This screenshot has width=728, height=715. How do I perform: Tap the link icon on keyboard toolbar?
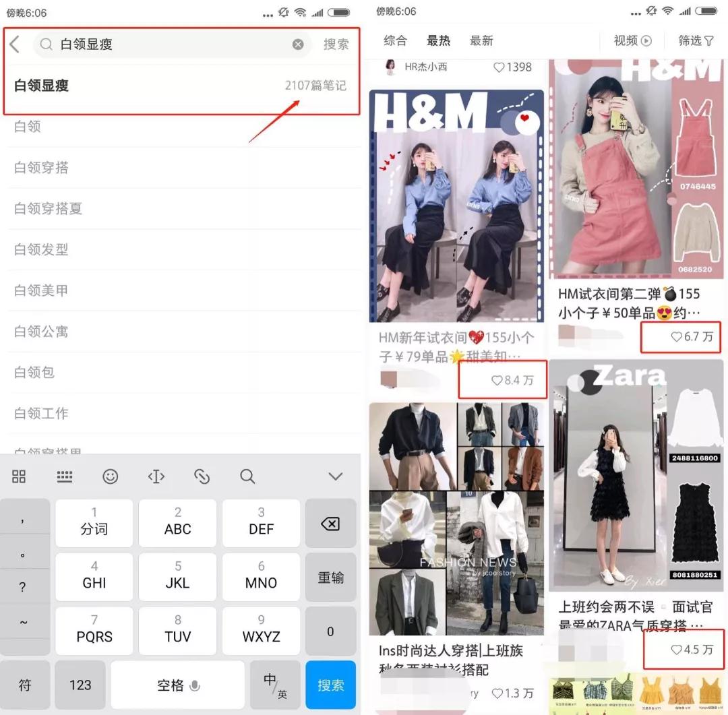(x=202, y=476)
